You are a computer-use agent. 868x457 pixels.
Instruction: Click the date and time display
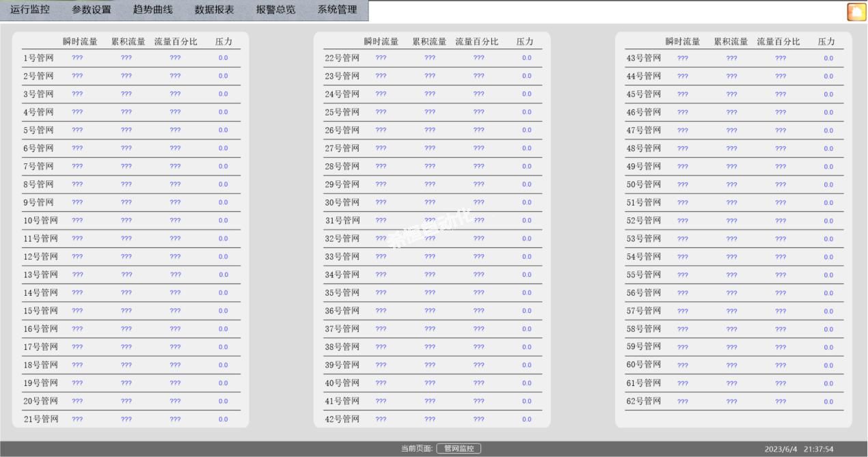(799, 449)
